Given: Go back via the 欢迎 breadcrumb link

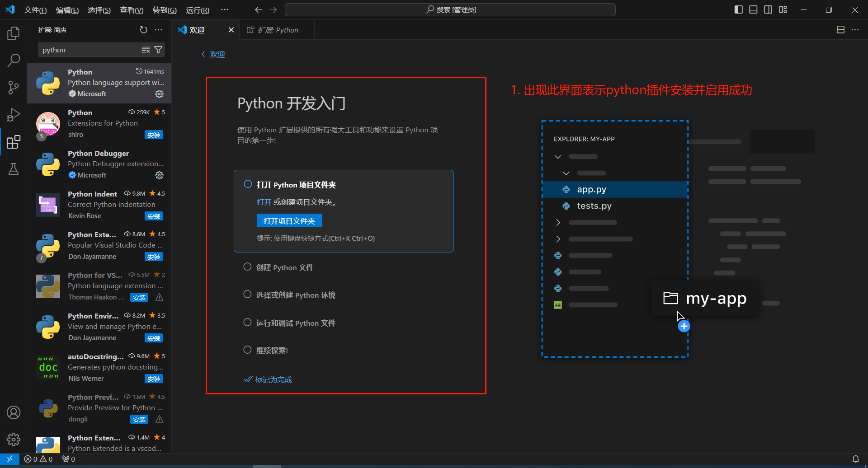Looking at the screenshot, I should click(213, 54).
